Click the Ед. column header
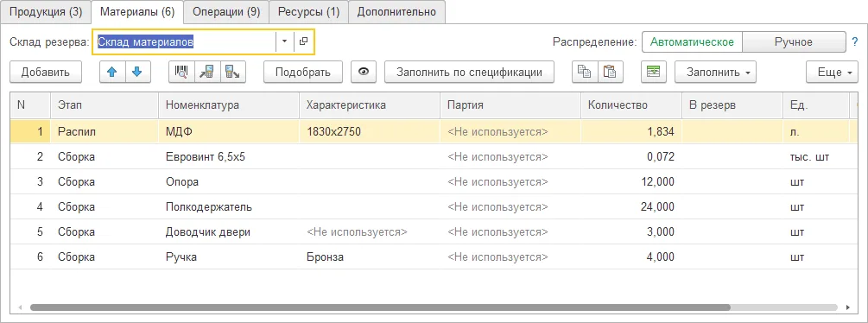This screenshot has width=868, height=323. click(815, 105)
